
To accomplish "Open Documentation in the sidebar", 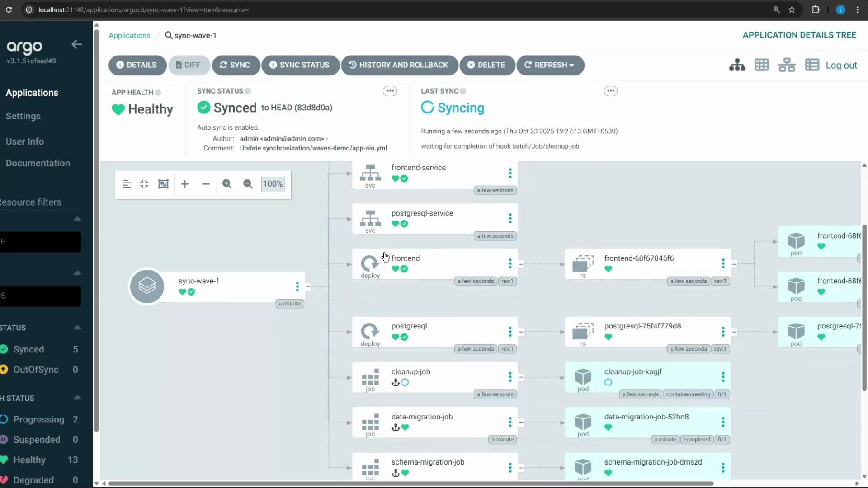I will click(38, 163).
